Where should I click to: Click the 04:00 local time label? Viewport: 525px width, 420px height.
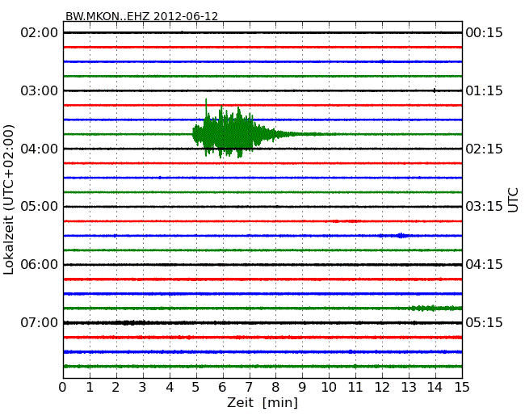(x=40, y=149)
